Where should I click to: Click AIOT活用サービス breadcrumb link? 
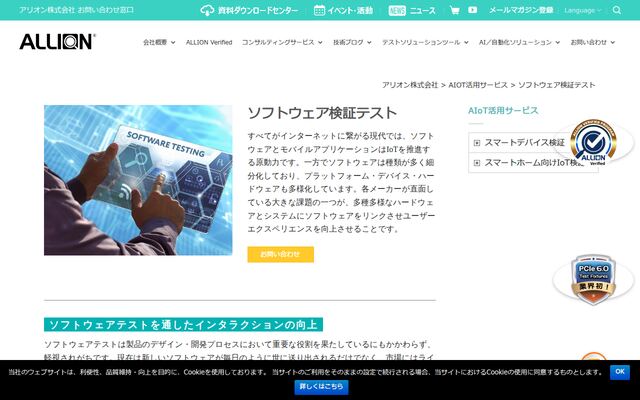click(x=478, y=85)
